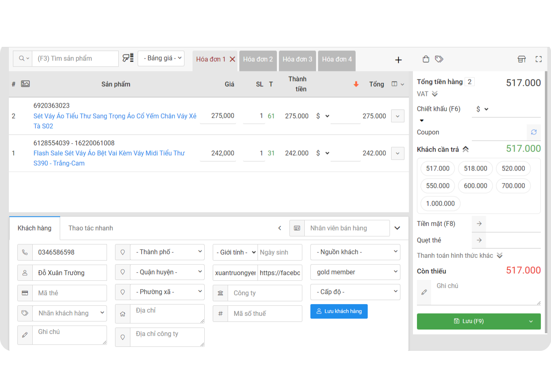Click the shopping bag icon
Image resolution: width=551 pixels, height=392 pixels.
[425, 59]
